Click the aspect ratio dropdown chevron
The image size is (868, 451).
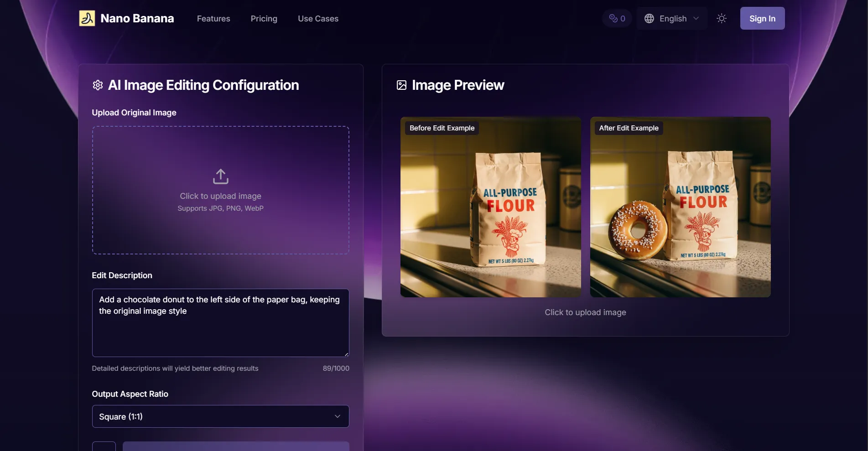[x=338, y=416]
